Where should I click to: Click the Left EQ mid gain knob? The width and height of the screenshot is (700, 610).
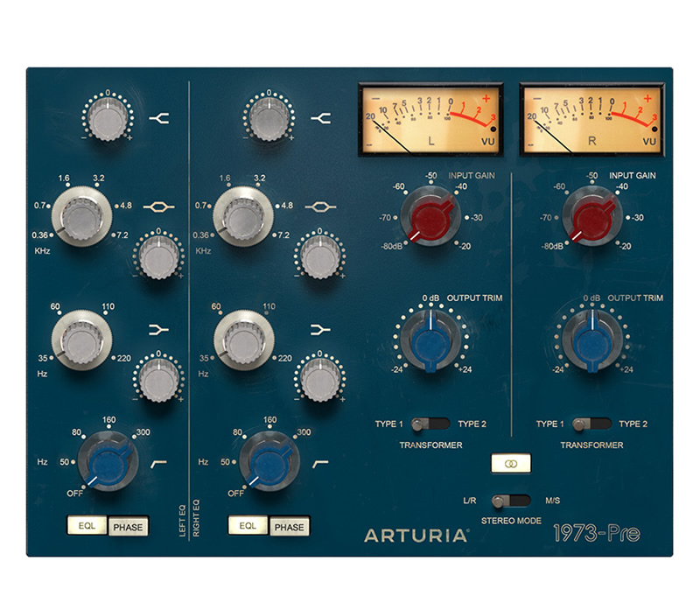[x=159, y=257]
